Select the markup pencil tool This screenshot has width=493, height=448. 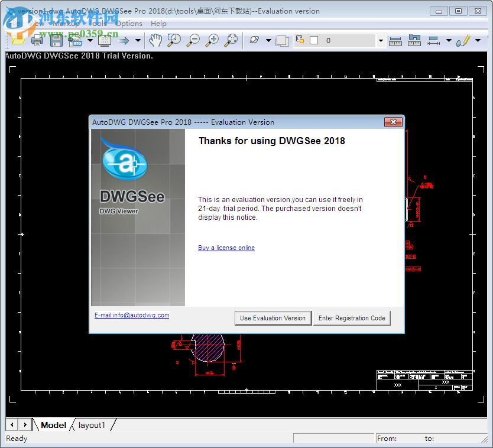463,41
